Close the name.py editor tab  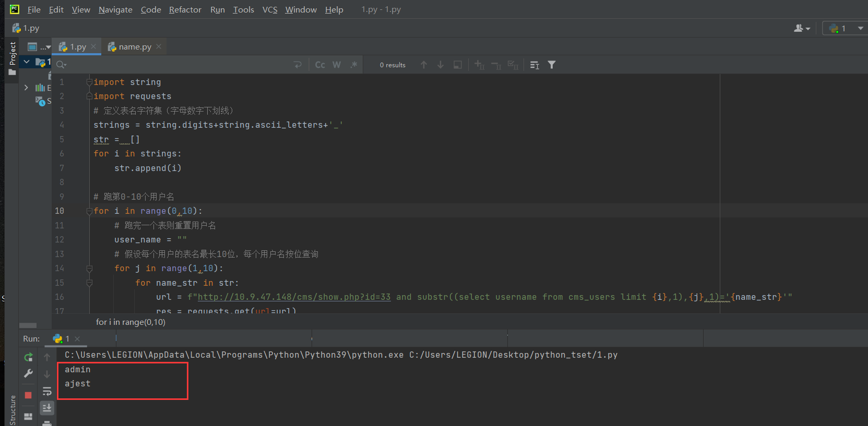(x=159, y=46)
